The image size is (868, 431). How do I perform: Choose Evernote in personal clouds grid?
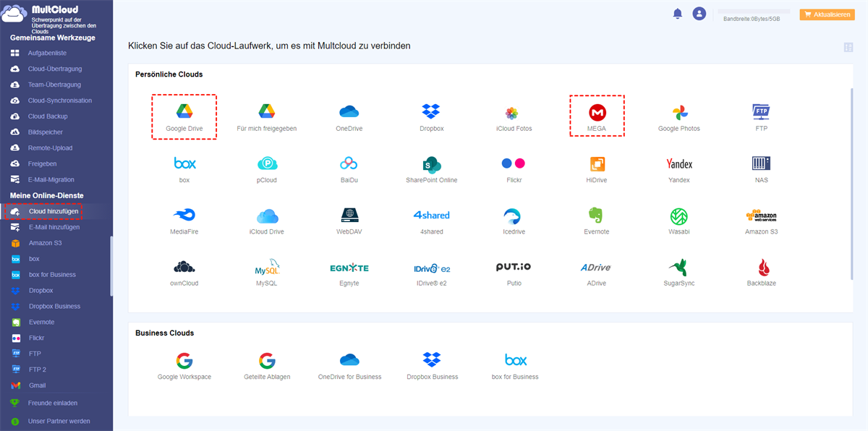click(597, 215)
